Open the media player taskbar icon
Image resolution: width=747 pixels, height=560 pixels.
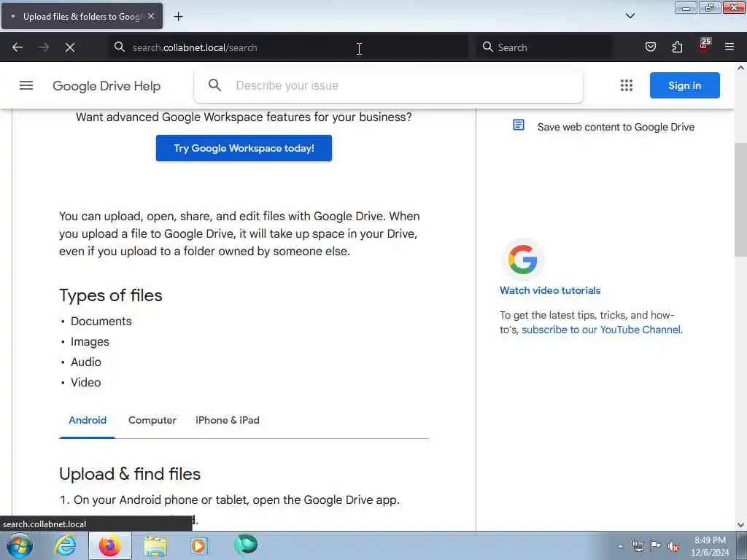pos(199,545)
